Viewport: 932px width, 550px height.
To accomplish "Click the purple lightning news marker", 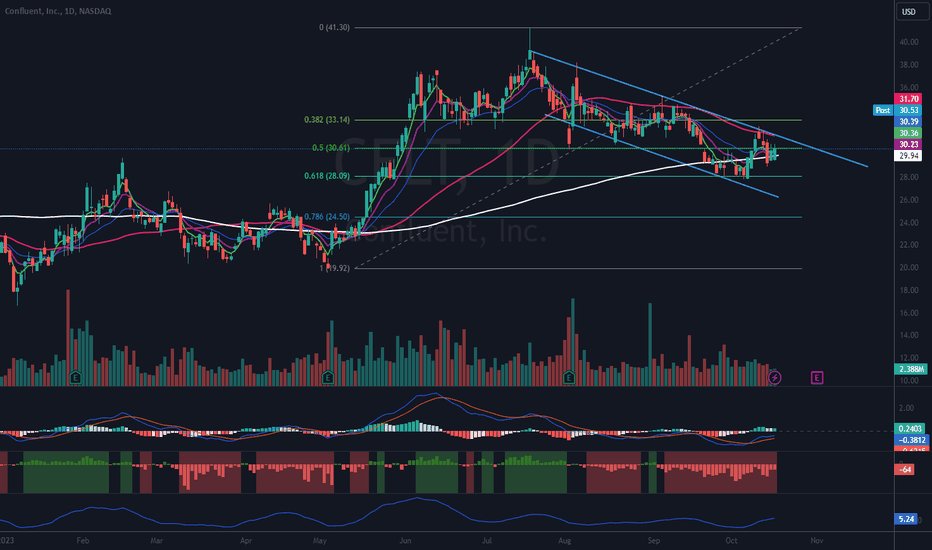I will [774, 378].
